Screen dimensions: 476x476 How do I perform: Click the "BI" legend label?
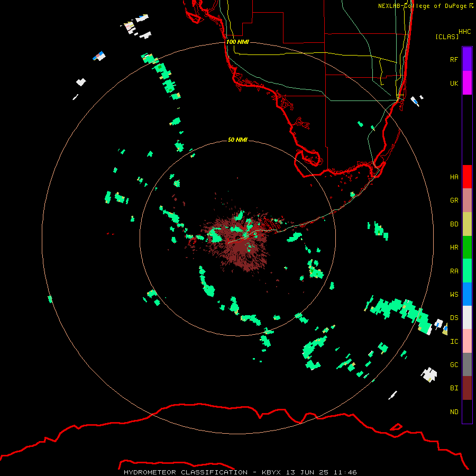click(454, 388)
